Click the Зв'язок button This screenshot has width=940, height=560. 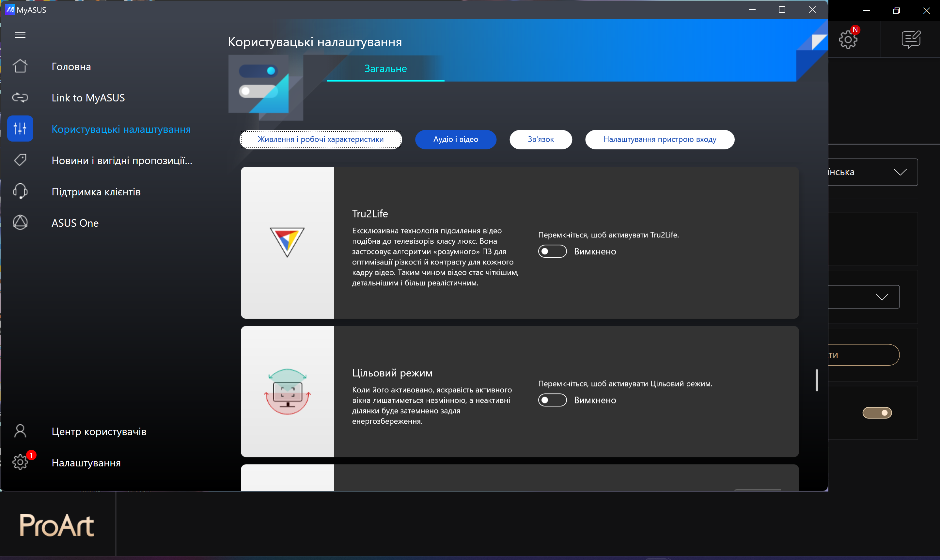pyautogui.click(x=540, y=140)
